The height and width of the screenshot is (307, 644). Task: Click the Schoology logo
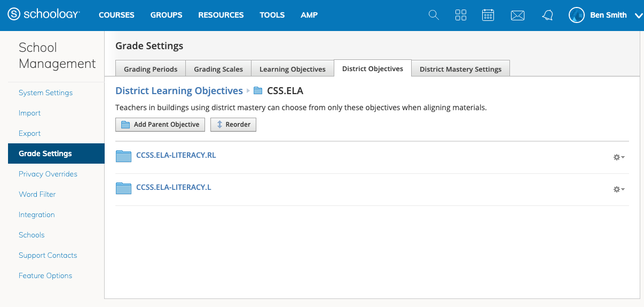[x=44, y=15]
